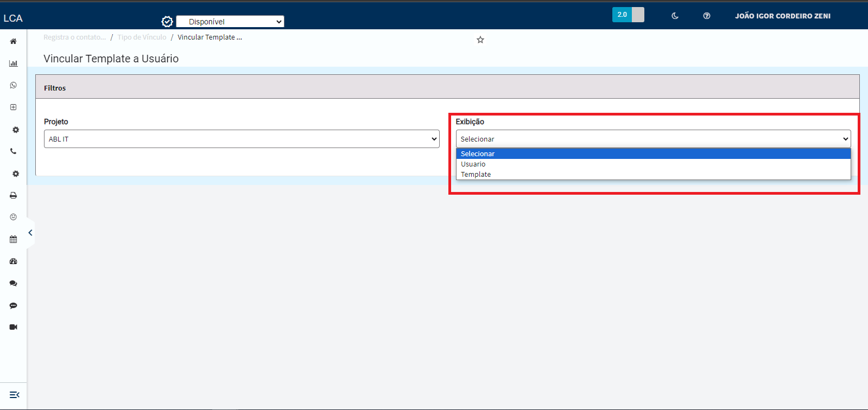The width and height of the screenshot is (868, 410).
Task: Click the Vincular Template breadcrumb
Action: coord(210,37)
